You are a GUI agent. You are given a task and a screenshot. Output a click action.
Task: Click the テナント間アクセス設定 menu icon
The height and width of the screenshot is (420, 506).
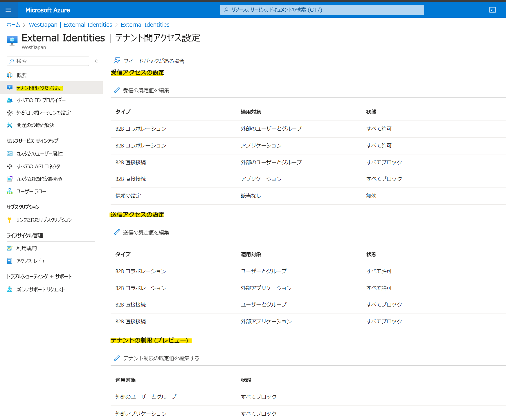point(10,88)
